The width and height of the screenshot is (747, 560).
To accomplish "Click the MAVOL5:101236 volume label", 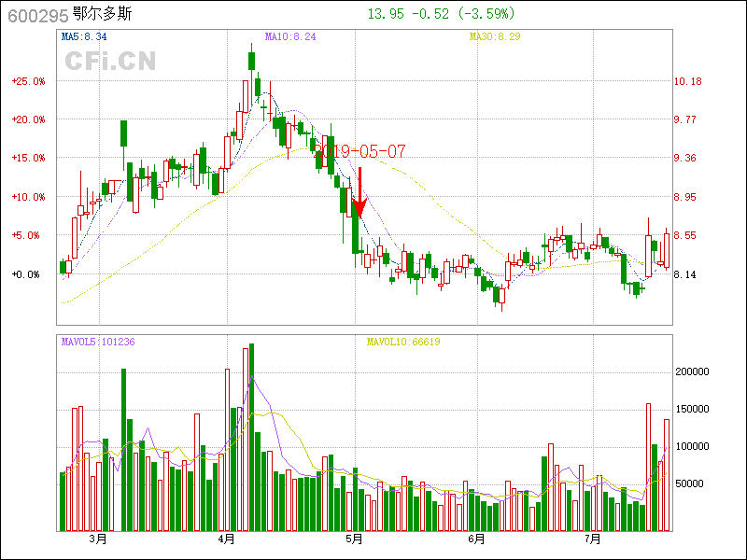I will 98,342.
